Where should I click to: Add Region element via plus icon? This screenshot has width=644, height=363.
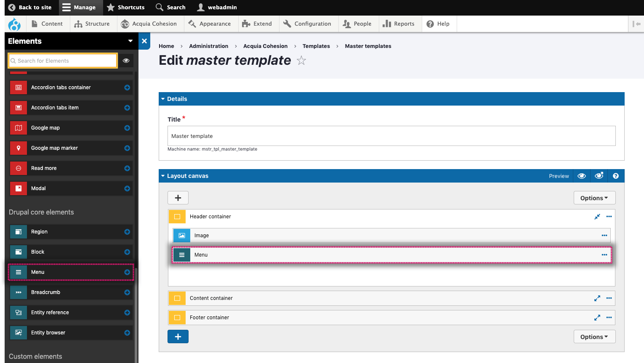point(127,232)
